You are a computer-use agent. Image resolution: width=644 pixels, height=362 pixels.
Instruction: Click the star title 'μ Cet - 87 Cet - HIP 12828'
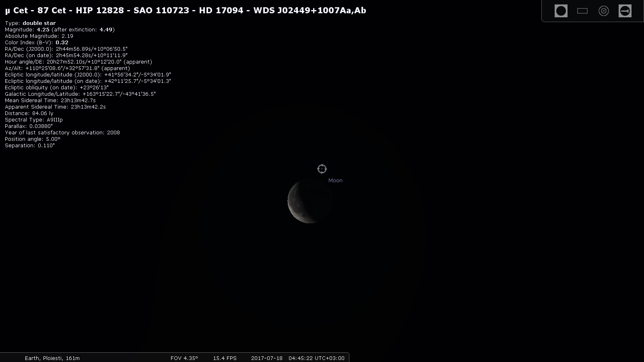click(64, 10)
